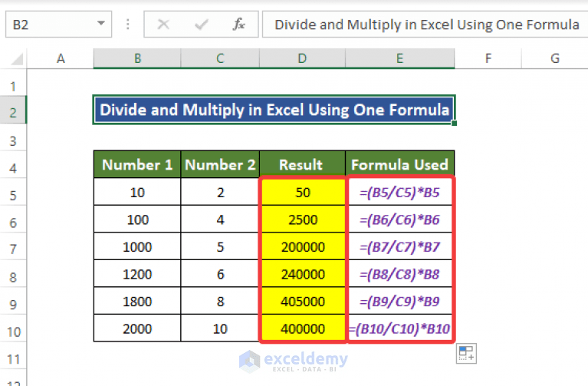Click the 'Number 1' header cell

pyautogui.click(x=137, y=164)
